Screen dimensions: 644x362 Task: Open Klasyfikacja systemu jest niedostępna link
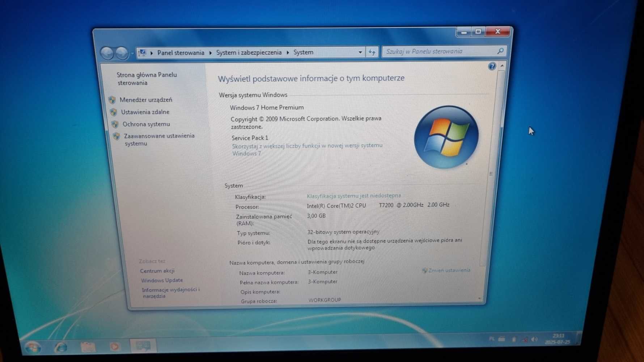(354, 196)
